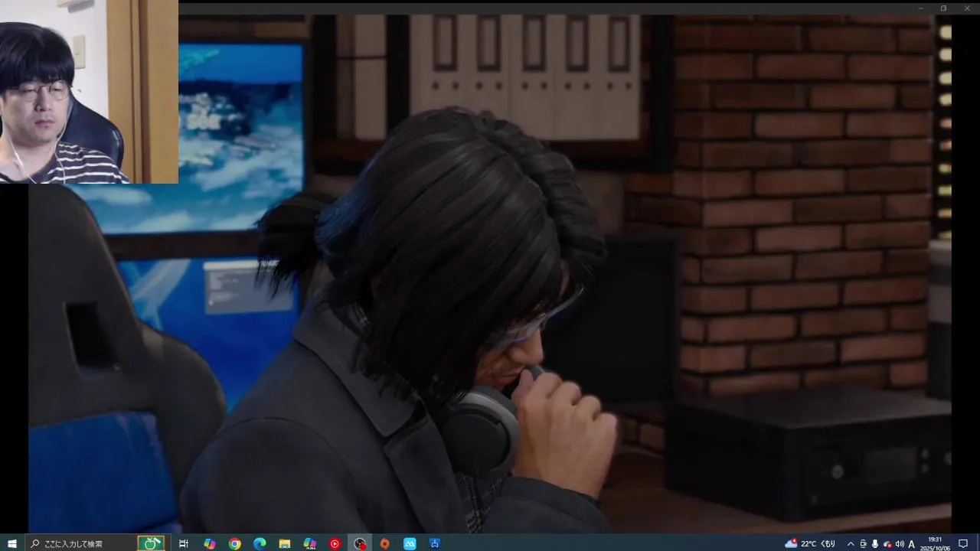Open File Explorer from the taskbar
The width and height of the screenshot is (980, 551).
pyautogui.click(x=285, y=543)
